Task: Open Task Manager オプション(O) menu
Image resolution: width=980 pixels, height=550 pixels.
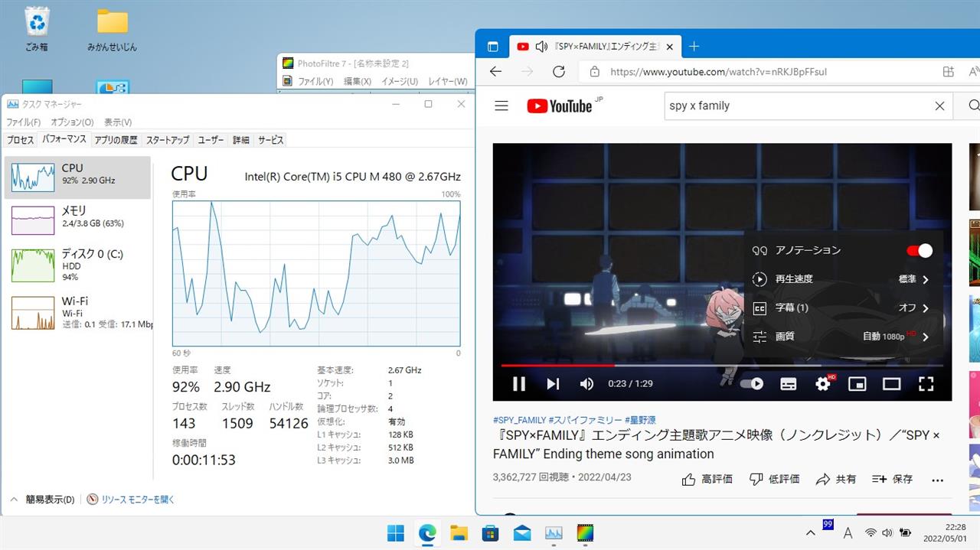Action: [72, 122]
